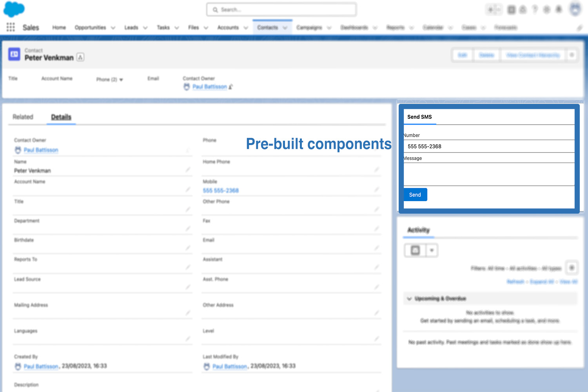Collapse the Upcoming & Overdue section
This screenshot has width=588, height=392.
coord(409,298)
